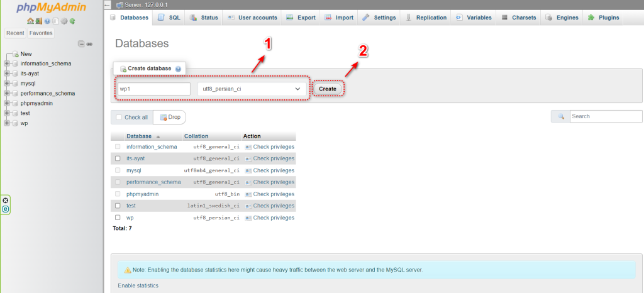Expand performance_schema tree node

(6, 94)
